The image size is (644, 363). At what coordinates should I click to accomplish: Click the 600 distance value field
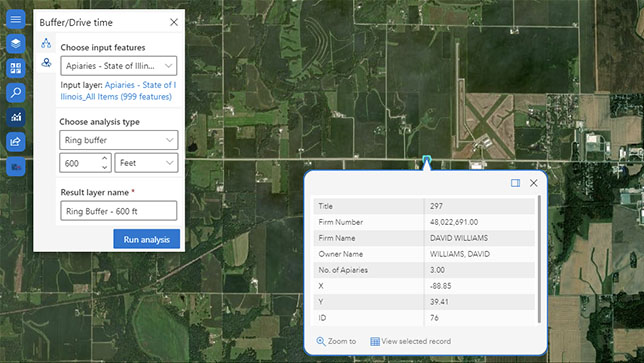80,163
